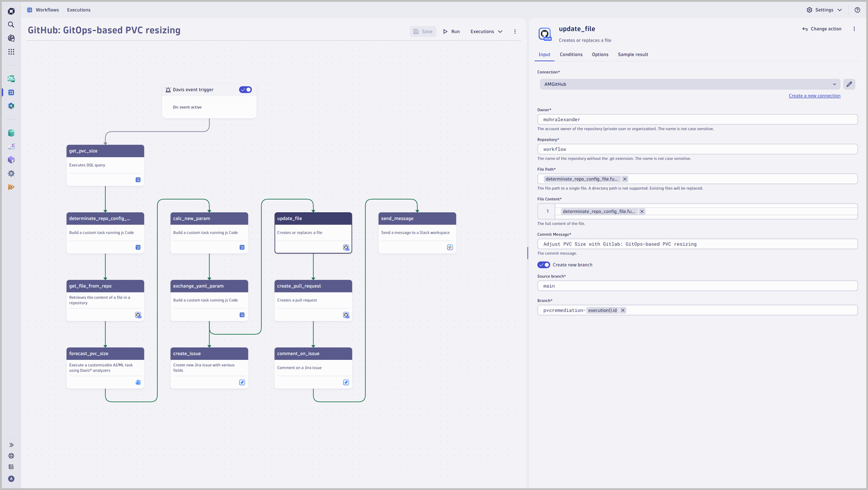Viewport: 868px width, 490px height.
Task: Click the Commit Message input field
Action: point(697,244)
